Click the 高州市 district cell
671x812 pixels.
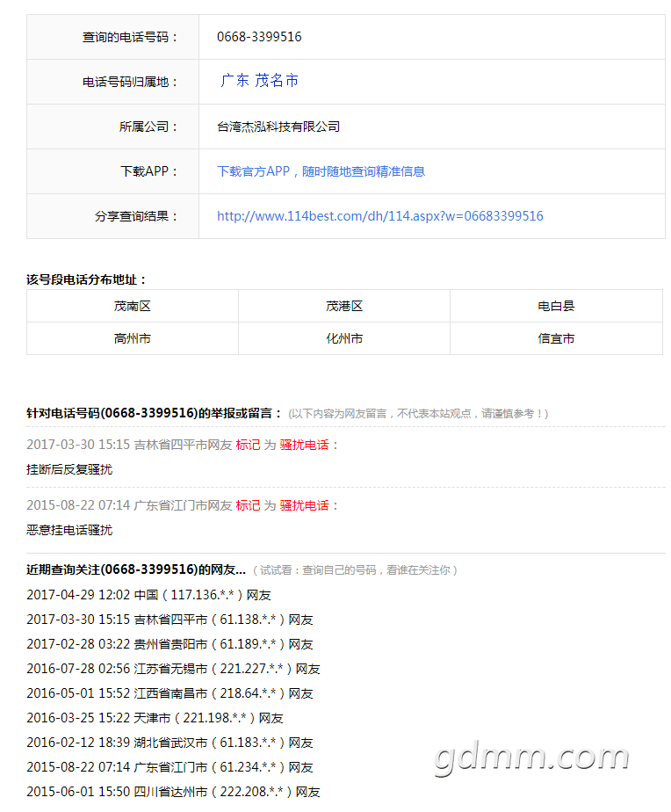pos(133,338)
